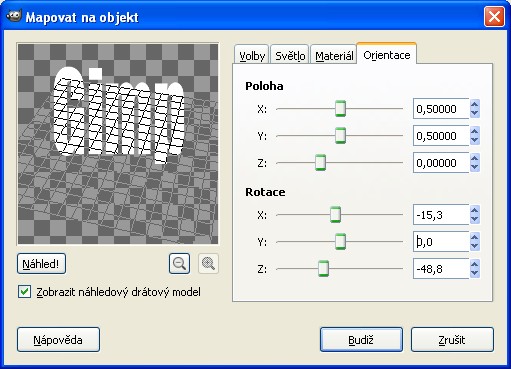The height and width of the screenshot is (369, 511).
Task: Cancel dialog with Zrušit button
Action: click(x=452, y=340)
